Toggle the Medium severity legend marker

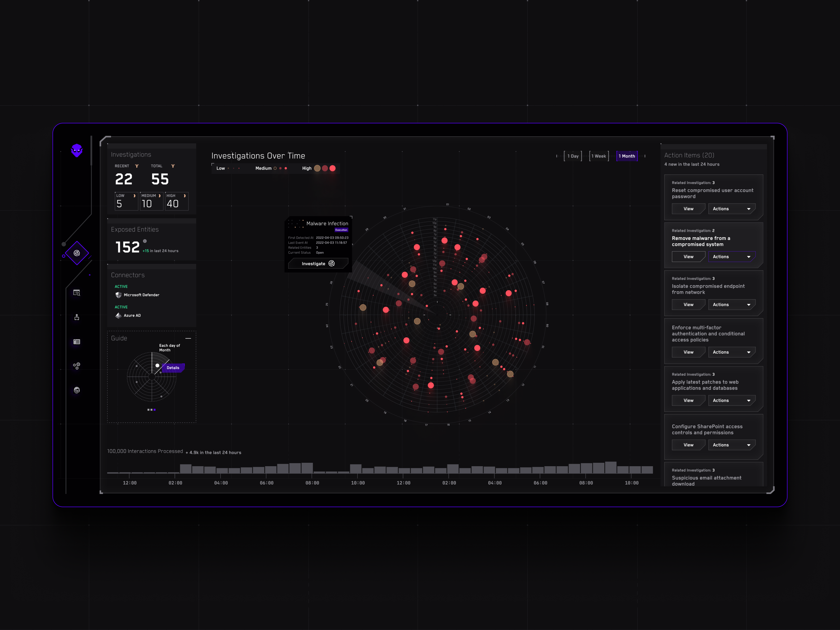click(280, 168)
